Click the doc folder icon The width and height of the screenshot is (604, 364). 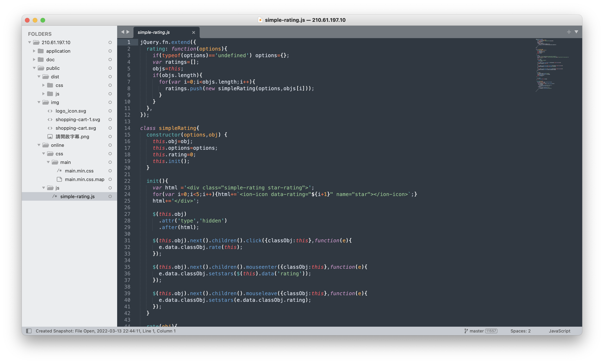point(41,59)
